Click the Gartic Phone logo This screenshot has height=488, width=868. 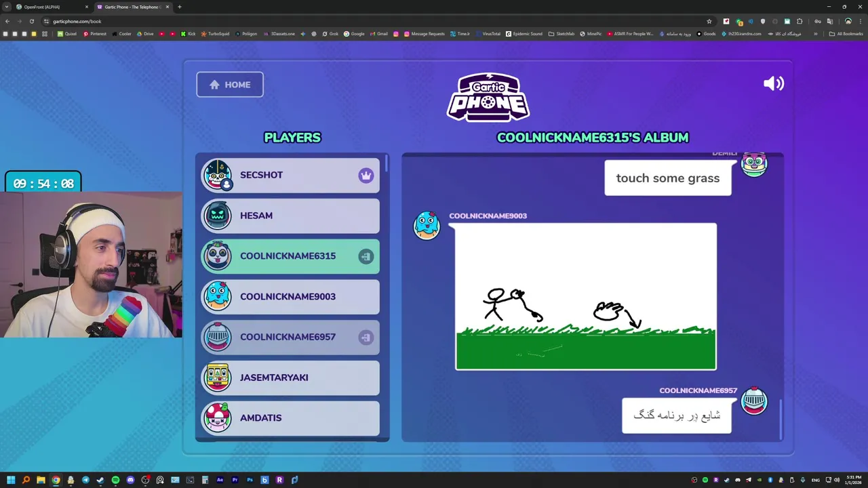488,97
